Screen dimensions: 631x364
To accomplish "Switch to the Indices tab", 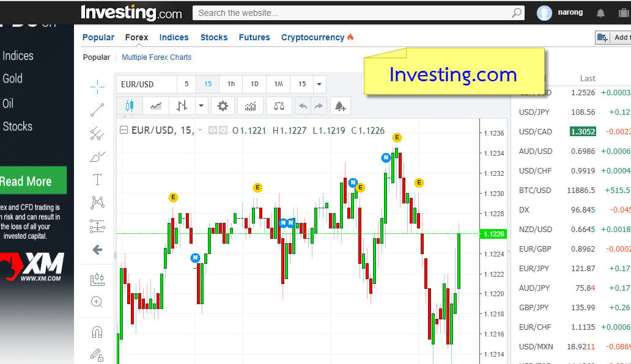I will pos(174,37).
